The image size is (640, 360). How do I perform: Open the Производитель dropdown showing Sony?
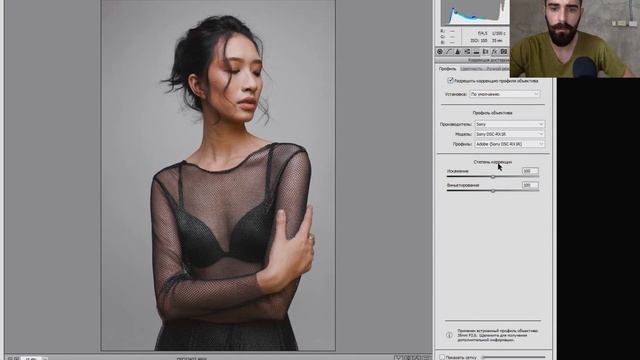click(x=509, y=124)
